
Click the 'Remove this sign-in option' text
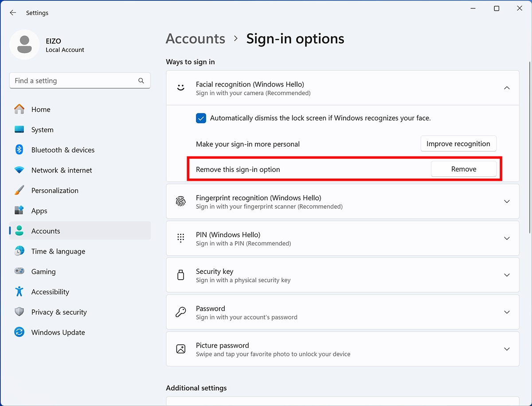[238, 169]
